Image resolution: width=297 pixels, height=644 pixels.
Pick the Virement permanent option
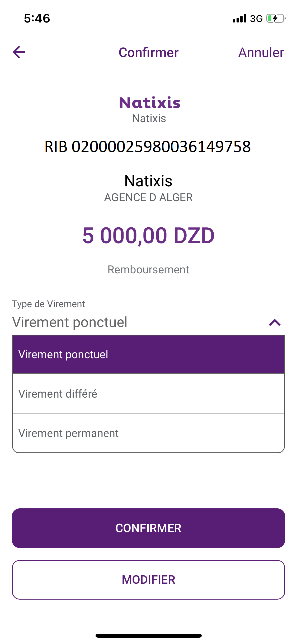click(x=148, y=433)
